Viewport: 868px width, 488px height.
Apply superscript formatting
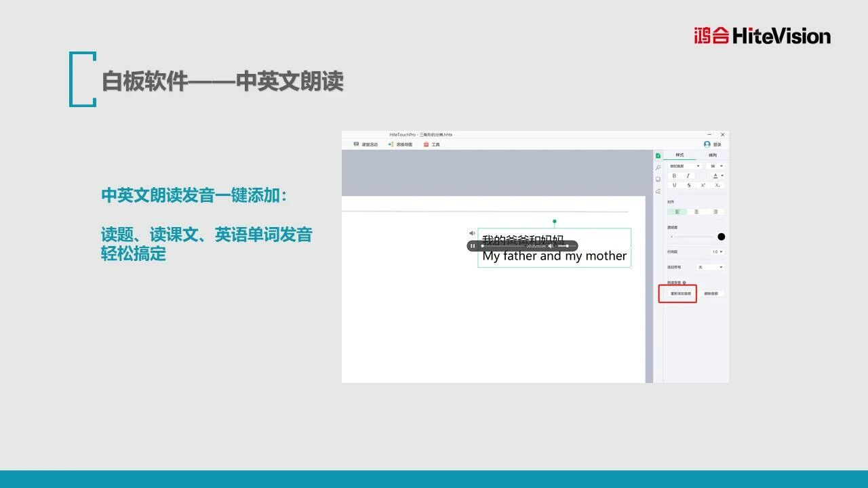click(x=703, y=185)
